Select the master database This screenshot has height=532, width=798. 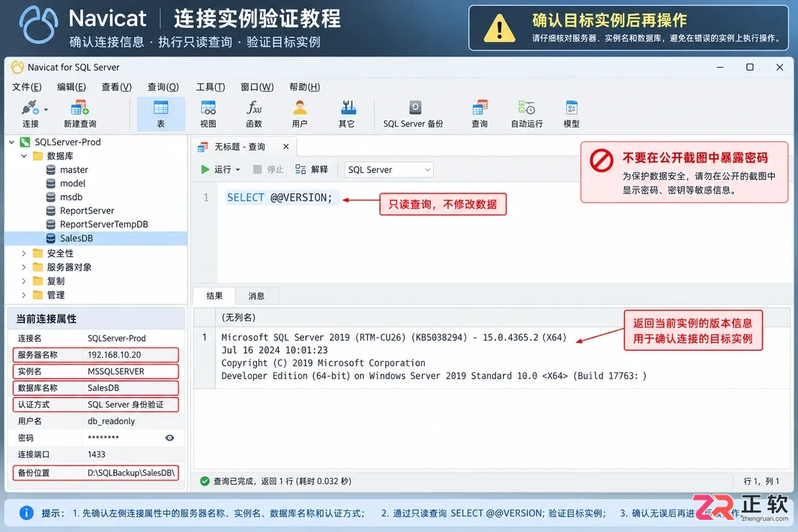pyautogui.click(x=73, y=169)
